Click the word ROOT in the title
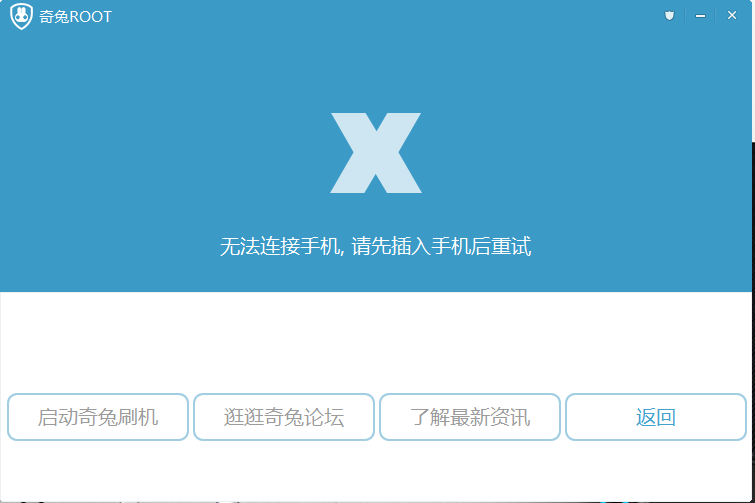 [x=91, y=17]
